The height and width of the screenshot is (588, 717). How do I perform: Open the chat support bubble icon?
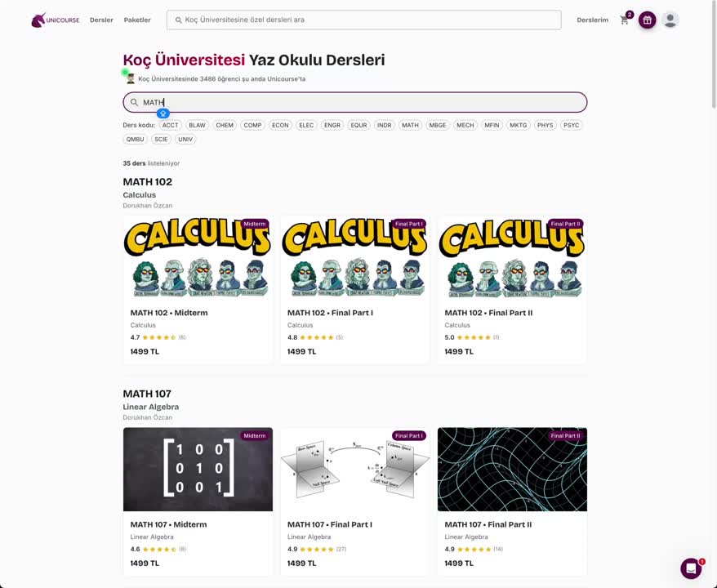tap(691, 568)
